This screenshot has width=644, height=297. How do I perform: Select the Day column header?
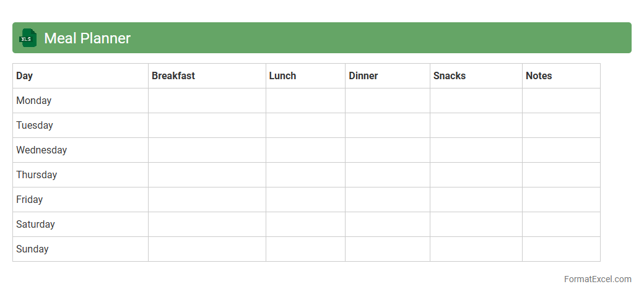25,75
